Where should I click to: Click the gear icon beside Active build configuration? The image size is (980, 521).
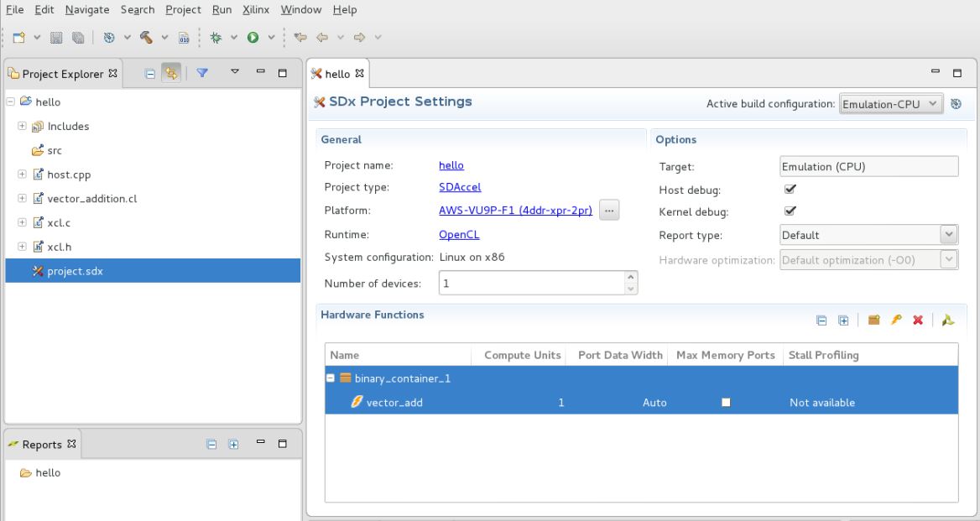point(957,104)
